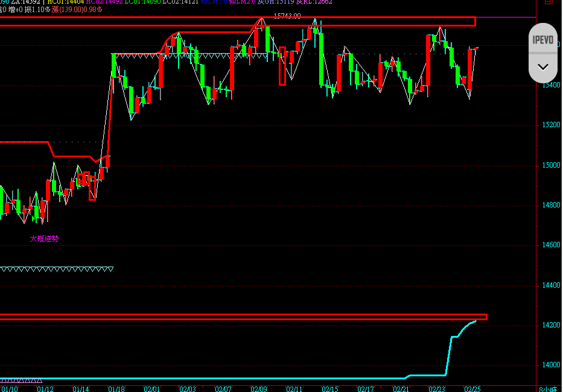Click the IPEVO overlay label
This screenshot has width=563, height=392.
click(543, 39)
